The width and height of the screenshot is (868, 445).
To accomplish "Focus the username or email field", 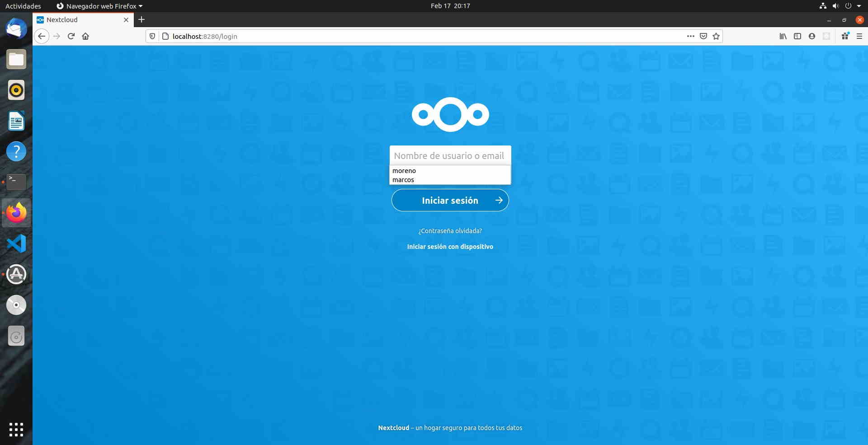I will pyautogui.click(x=450, y=155).
